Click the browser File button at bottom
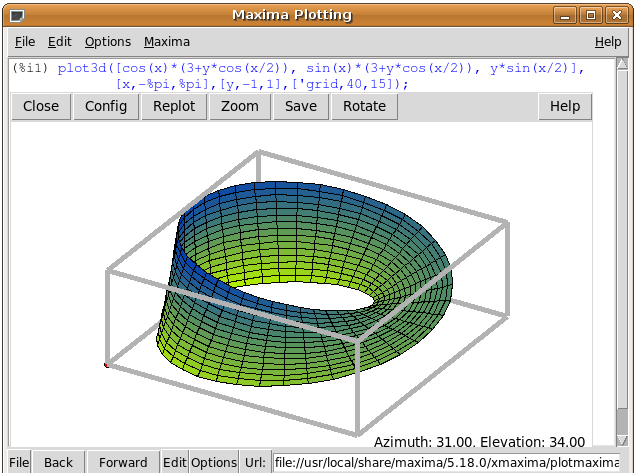This screenshot has height=473, width=635. [19, 462]
